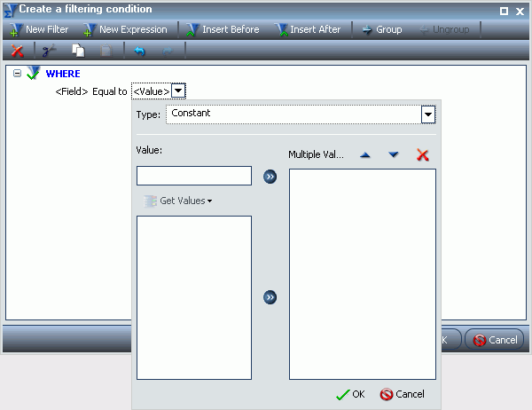
Task: Click Cancel in the value popup
Action: (x=402, y=394)
